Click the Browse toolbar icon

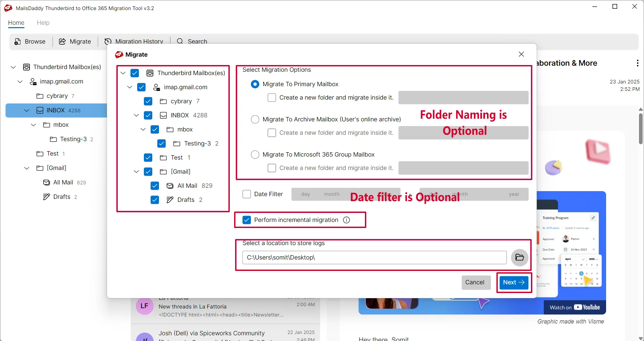tap(18, 42)
